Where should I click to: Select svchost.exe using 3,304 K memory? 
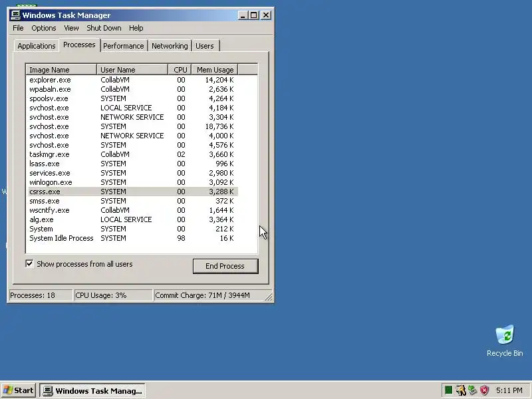pos(133,117)
